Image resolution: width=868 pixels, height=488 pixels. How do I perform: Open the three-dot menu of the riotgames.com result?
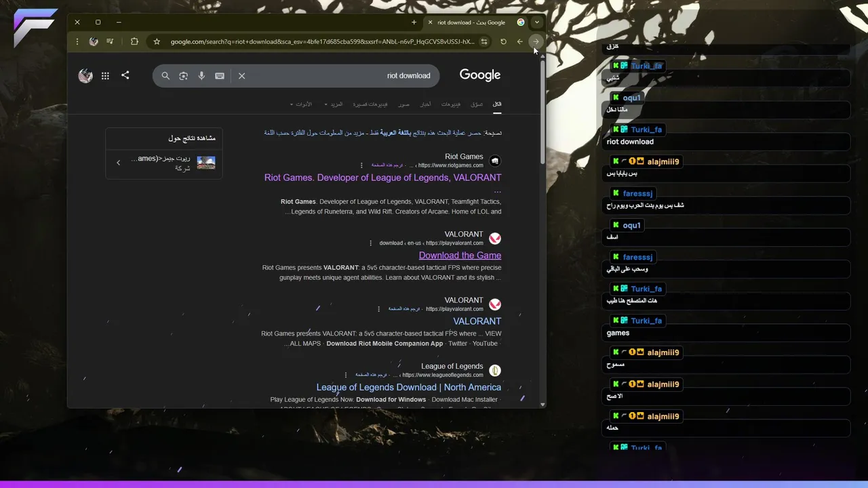[x=361, y=165]
